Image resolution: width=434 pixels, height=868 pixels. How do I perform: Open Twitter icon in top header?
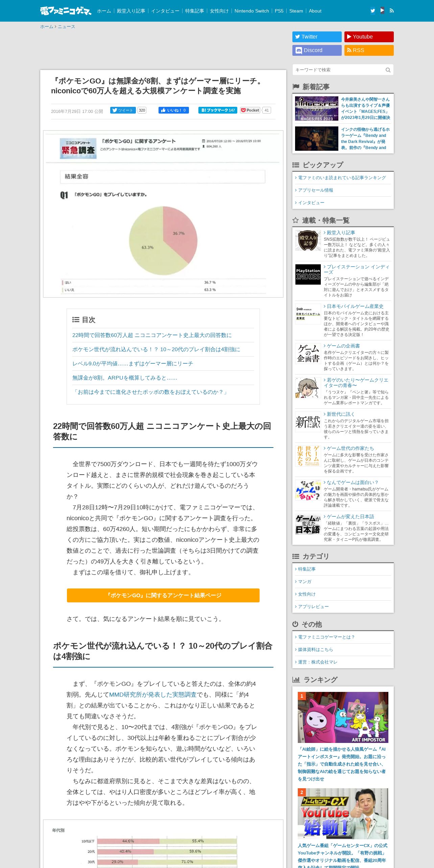373,10
